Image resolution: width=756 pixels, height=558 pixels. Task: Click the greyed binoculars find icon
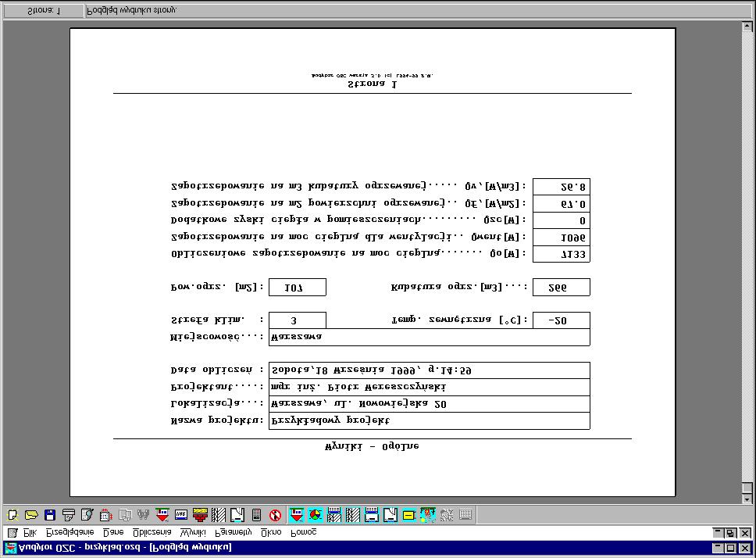tap(144, 515)
